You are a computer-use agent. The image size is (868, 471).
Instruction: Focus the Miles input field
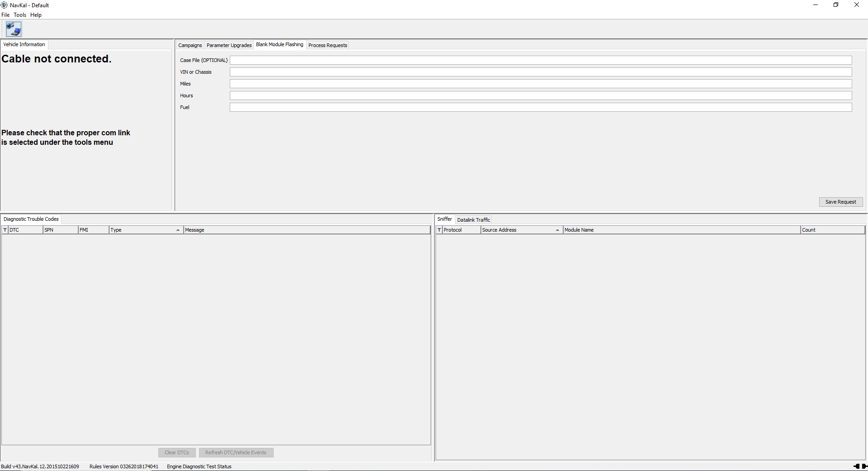click(541, 84)
